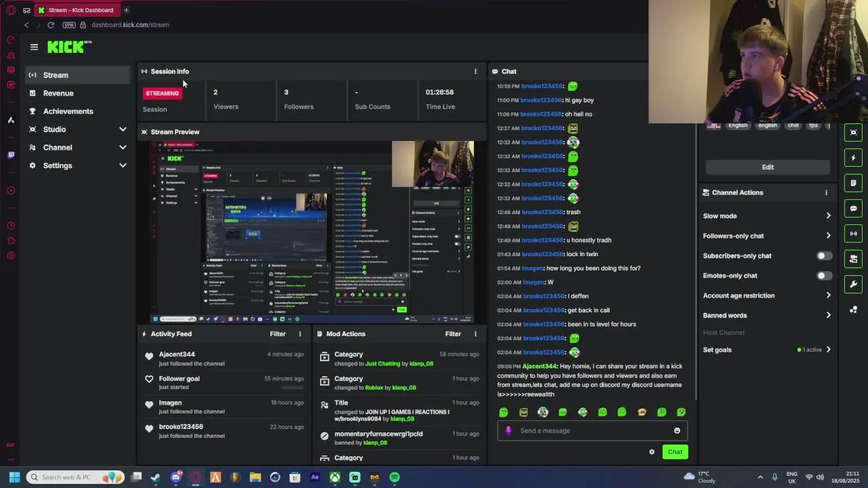Open browser sidebar history clock icon
Screen dimensions: 868x488
point(11,226)
